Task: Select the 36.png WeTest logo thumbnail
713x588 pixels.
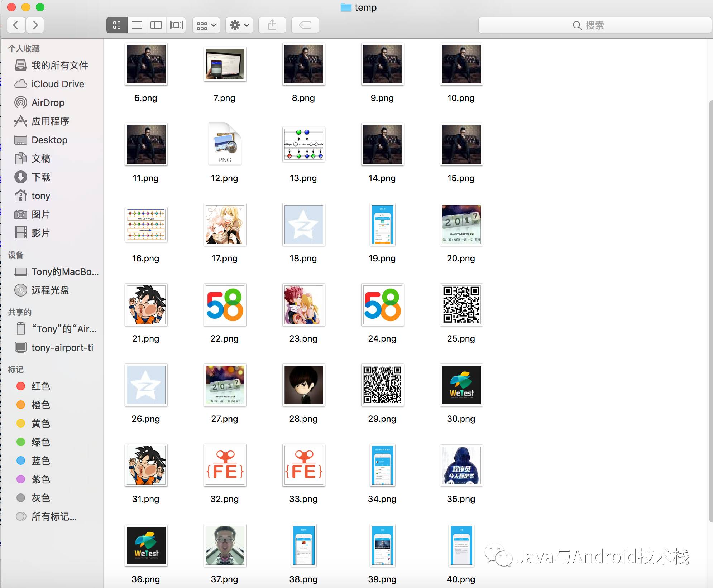Action: 146,545
